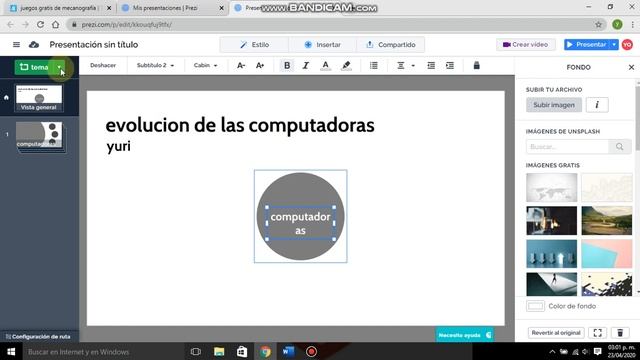Open the Color de fondo swatch

(x=535, y=306)
